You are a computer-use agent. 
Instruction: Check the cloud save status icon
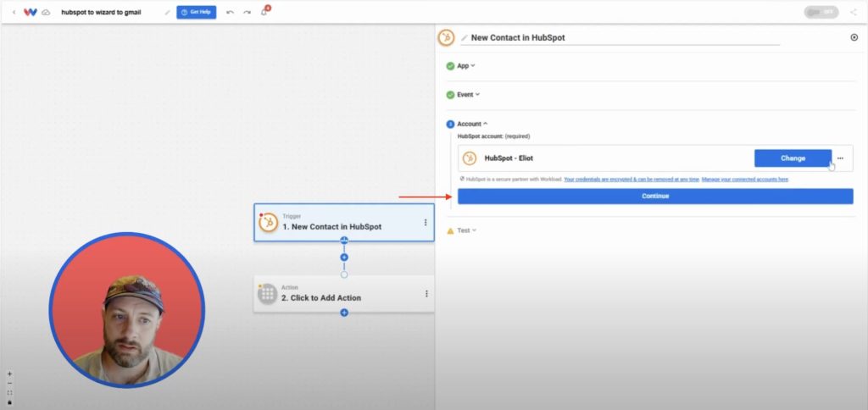coord(46,12)
